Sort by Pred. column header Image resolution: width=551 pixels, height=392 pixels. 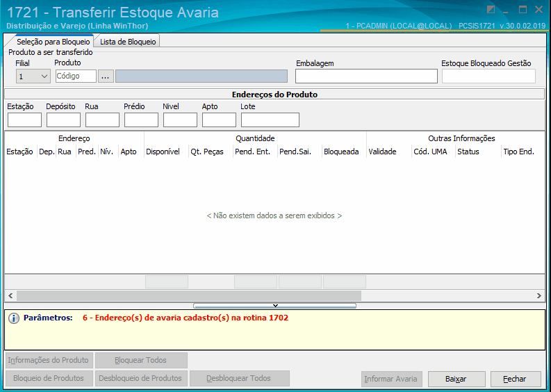point(87,152)
